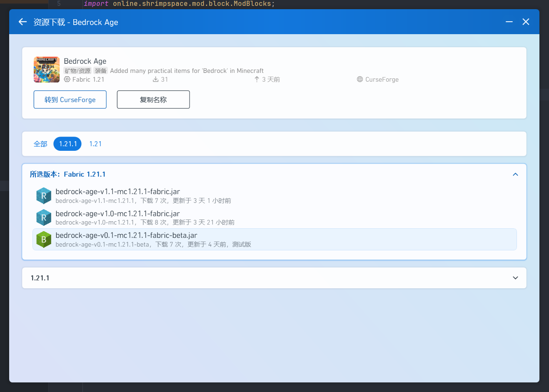Click the import line in the background editor
The image size is (549, 392).
[x=179, y=4]
